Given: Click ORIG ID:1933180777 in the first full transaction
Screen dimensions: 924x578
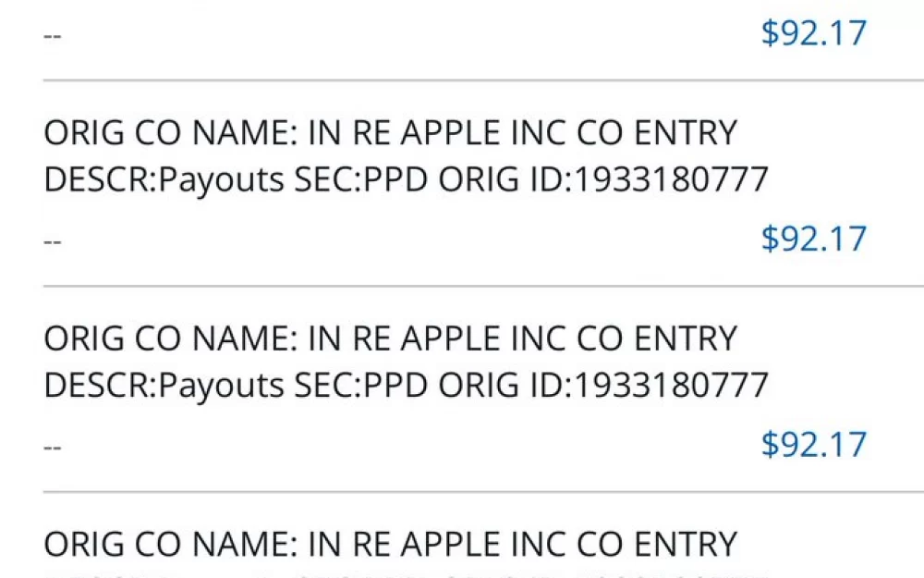Looking at the screenshot, I should tap(603, 178).
